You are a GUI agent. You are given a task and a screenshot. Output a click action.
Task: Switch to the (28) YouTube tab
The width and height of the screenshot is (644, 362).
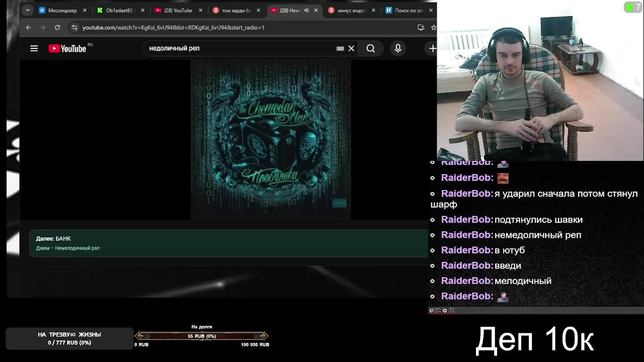click(178, 11)
